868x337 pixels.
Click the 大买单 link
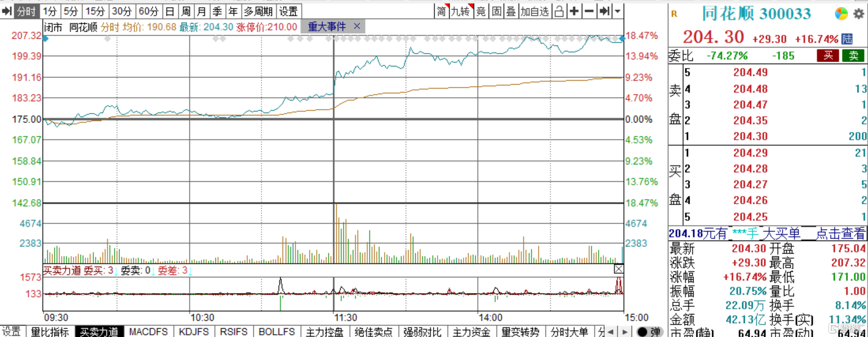[782, 233]
